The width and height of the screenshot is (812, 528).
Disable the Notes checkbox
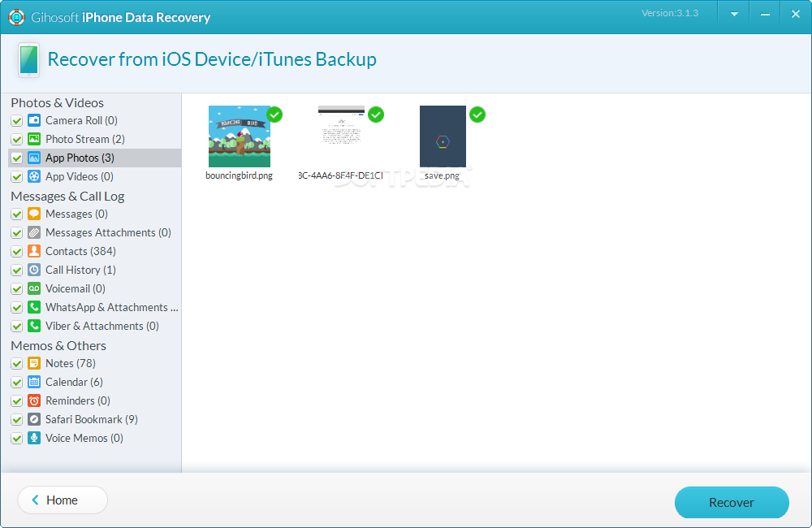pos(16,363)
